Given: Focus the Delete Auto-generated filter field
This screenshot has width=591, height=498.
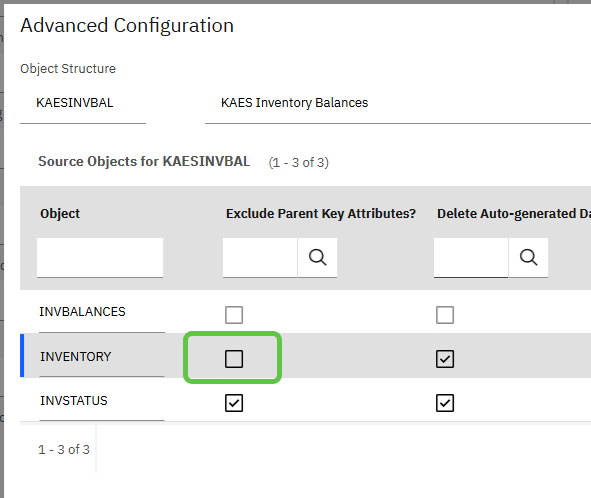Looking at the screenshot, I should pyautogui.click(x=471, y=257).
